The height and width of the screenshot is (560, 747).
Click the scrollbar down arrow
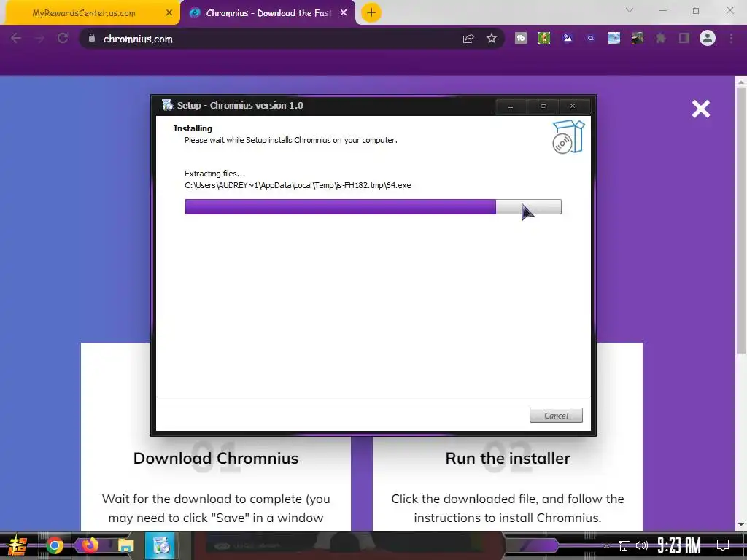[741, 524]
